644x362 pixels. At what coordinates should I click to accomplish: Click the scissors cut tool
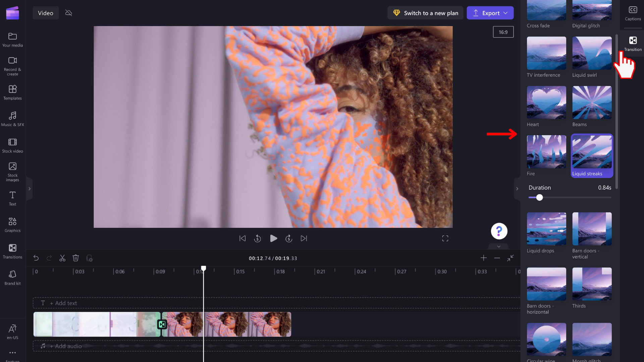[62, 258]
